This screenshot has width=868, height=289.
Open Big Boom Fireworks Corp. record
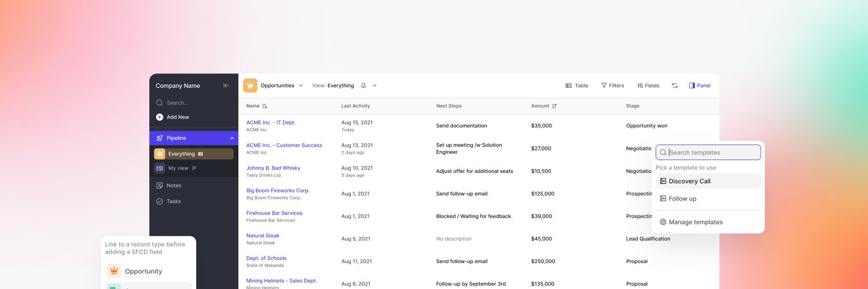[278, 190]
